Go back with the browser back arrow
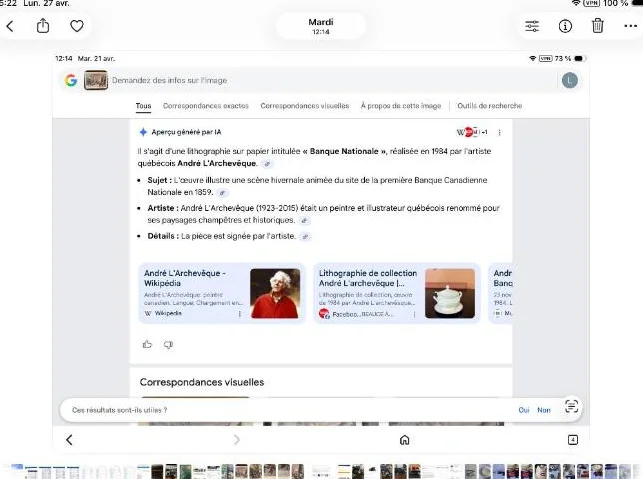 click(69, 440)
